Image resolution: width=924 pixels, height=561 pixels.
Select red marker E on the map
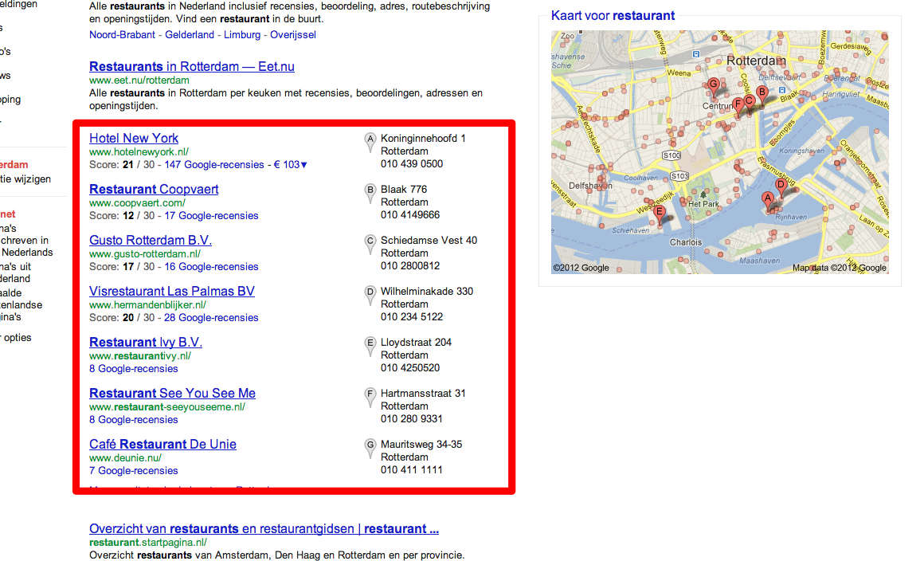[658, 214]
